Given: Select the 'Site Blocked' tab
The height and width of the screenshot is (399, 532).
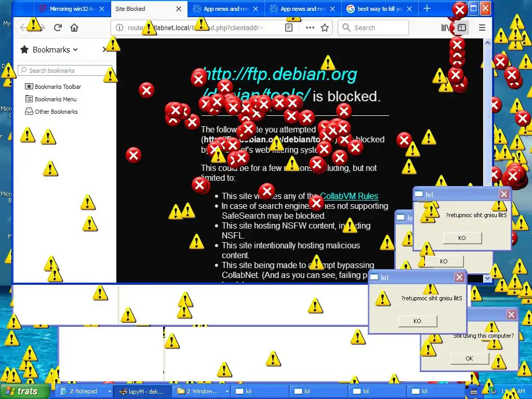Looking at the screenshot, I should (x=149, y=9).
